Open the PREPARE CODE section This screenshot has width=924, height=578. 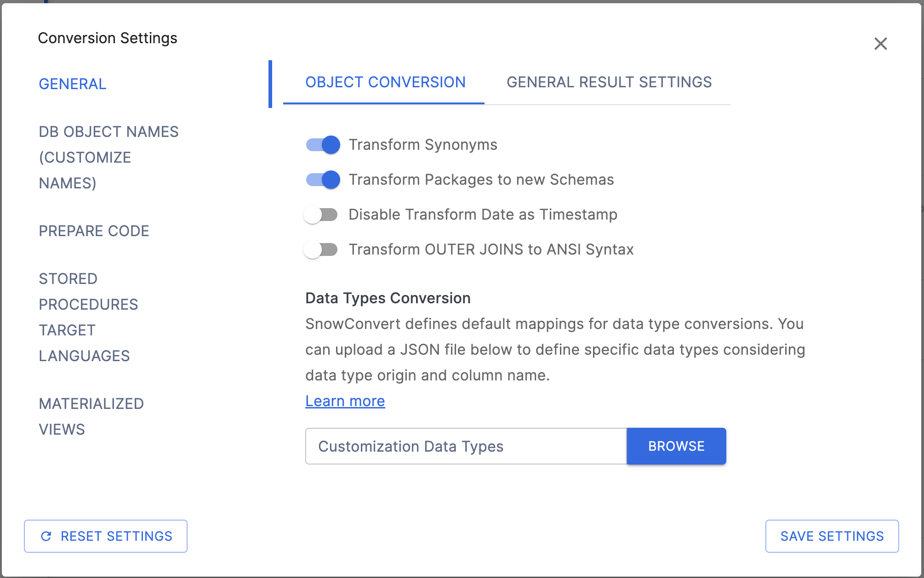click(x=94, y=231)
